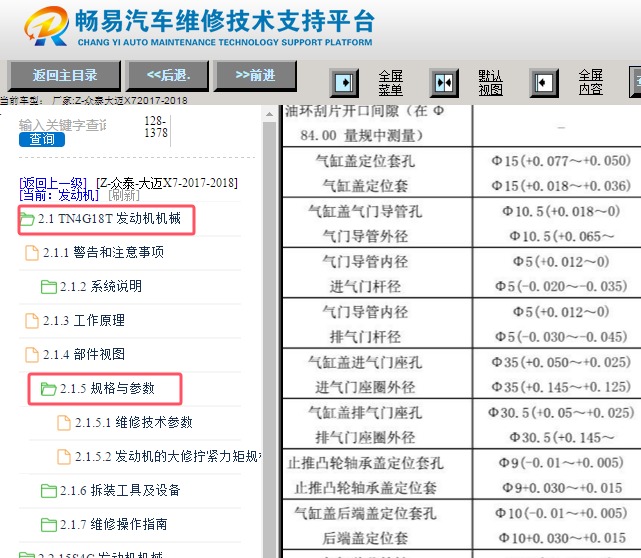This screenshot has width=641, height=558.
Task: Collapse the 2.1.5 规格与参数 folder
Action: point(107,388)
